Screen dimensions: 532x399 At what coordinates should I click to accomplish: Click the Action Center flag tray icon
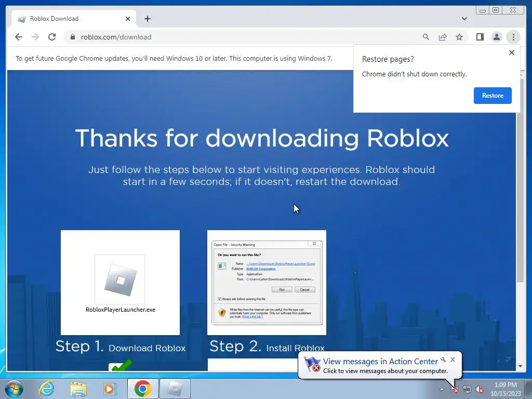pos(454,389)
